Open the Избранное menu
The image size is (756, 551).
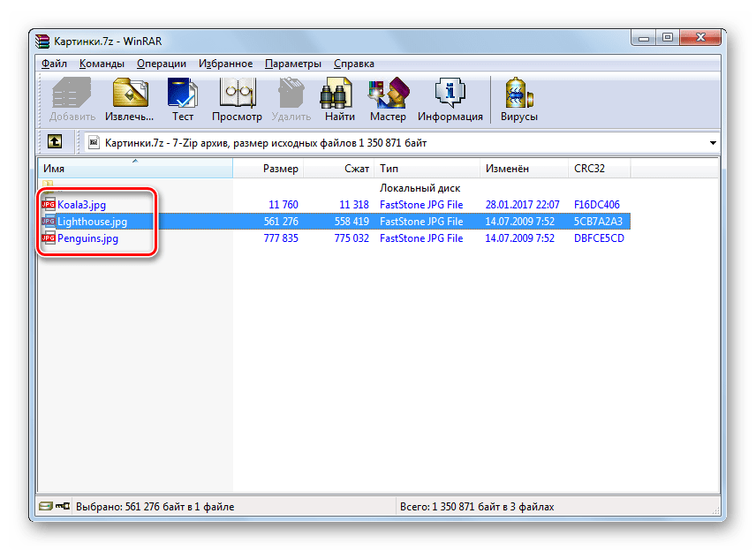(x=225, y=64)
